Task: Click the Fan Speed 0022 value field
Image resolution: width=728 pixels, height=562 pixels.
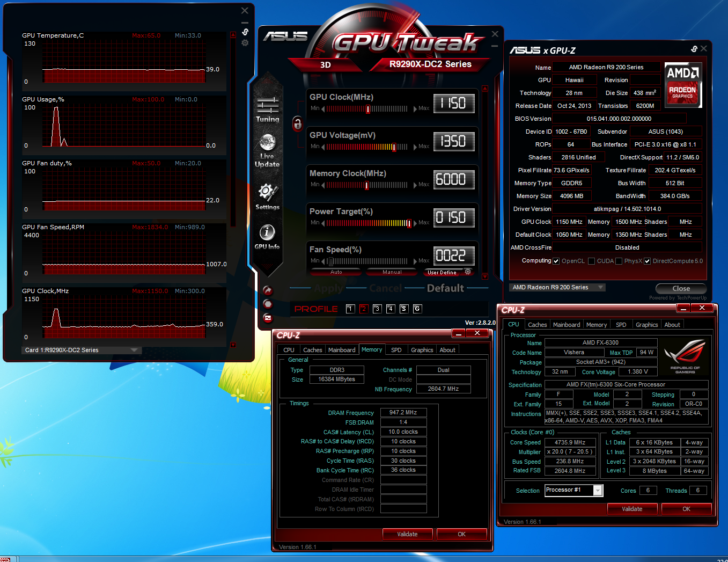Action: (454, 256)
